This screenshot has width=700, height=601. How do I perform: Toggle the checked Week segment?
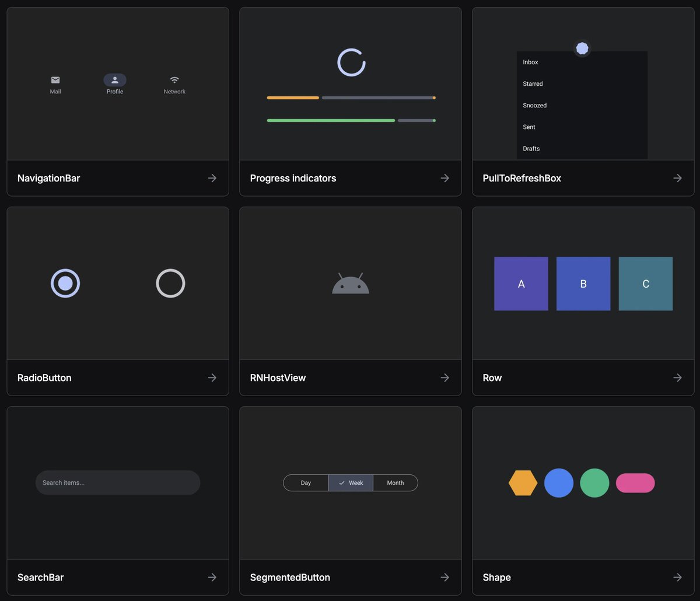[x=351, y=483]
